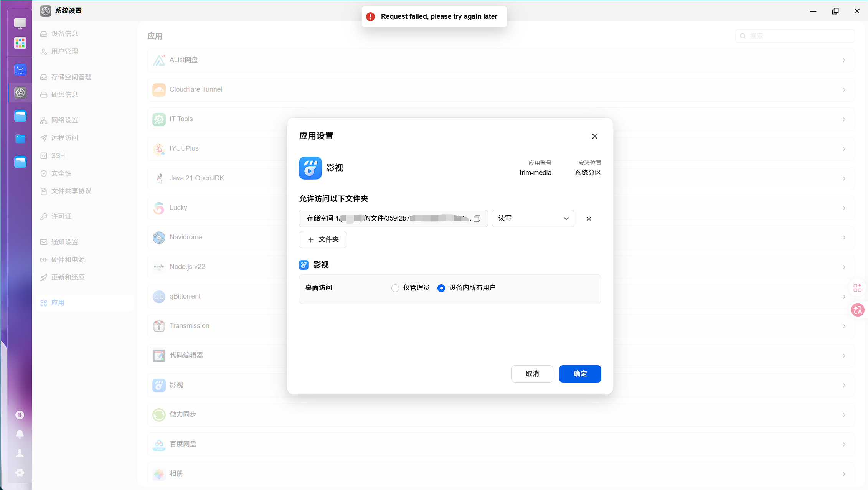Close the 应用设置 dialog

[595, 136]
